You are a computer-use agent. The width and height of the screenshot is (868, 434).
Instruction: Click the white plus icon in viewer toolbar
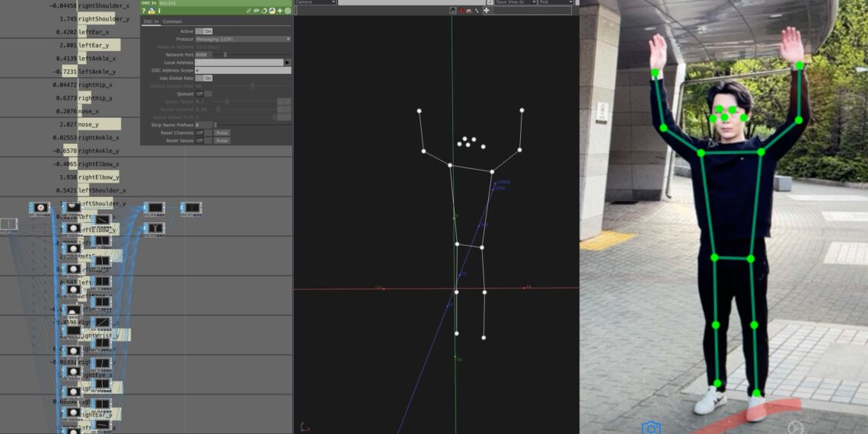click(x=487, y=11)
